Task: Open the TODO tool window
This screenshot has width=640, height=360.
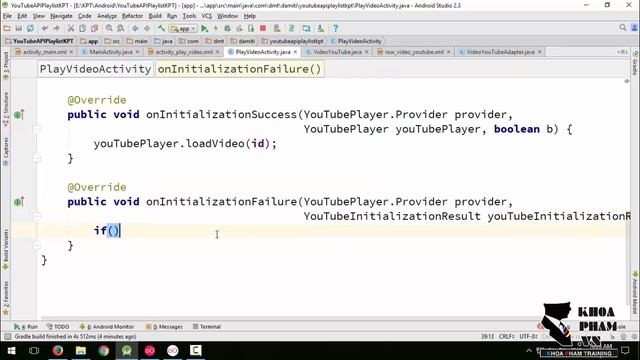Action: [x=58, y=327]
